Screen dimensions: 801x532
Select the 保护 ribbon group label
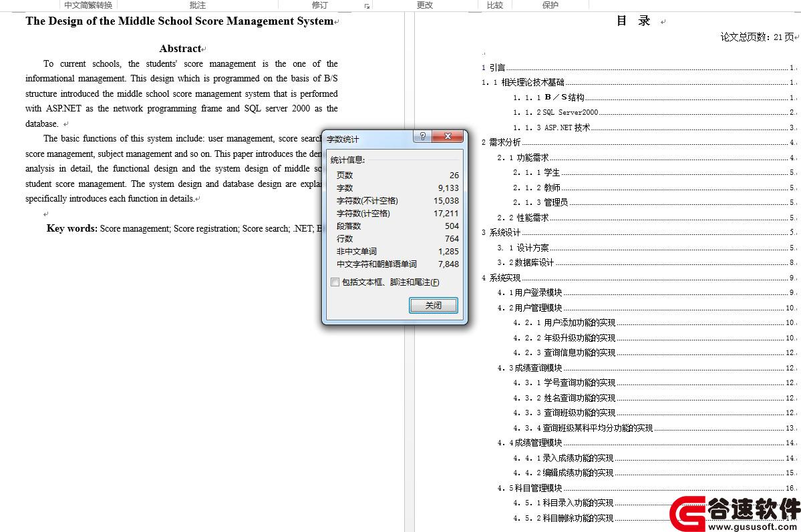pos(550,5)
